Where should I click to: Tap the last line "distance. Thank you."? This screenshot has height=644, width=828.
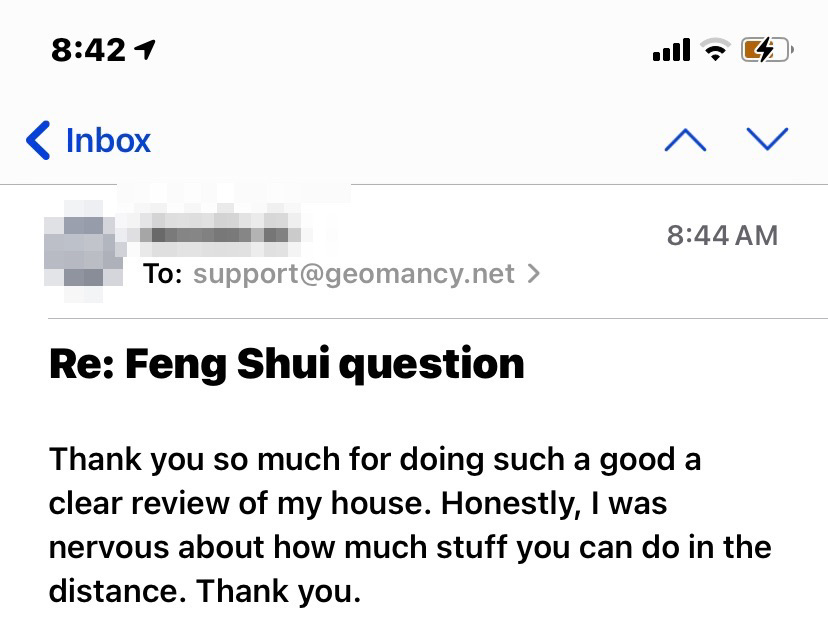[x=204, y=591]
